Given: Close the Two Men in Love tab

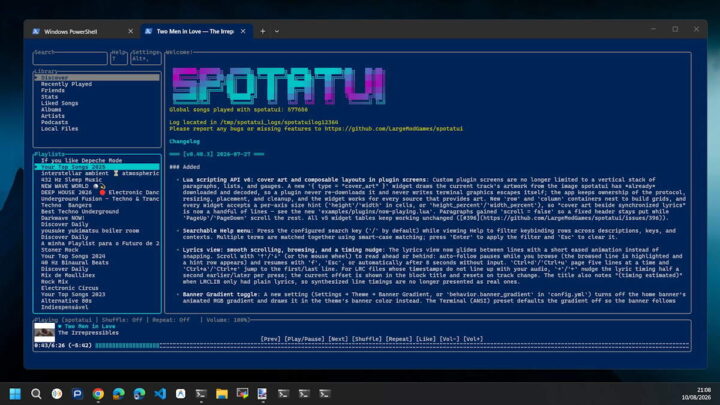Looking at the screenshot, I should 243,31.
